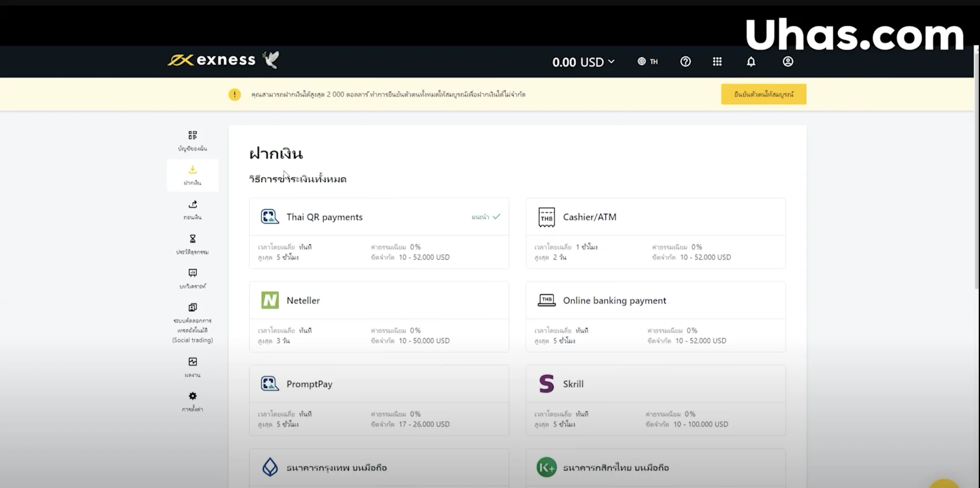Screen dimensions: 980x488
Task: Choose ธนาคารกสิกรไทย บนมือถือ label
Action: pyautogui.click(x=616, y=468)
